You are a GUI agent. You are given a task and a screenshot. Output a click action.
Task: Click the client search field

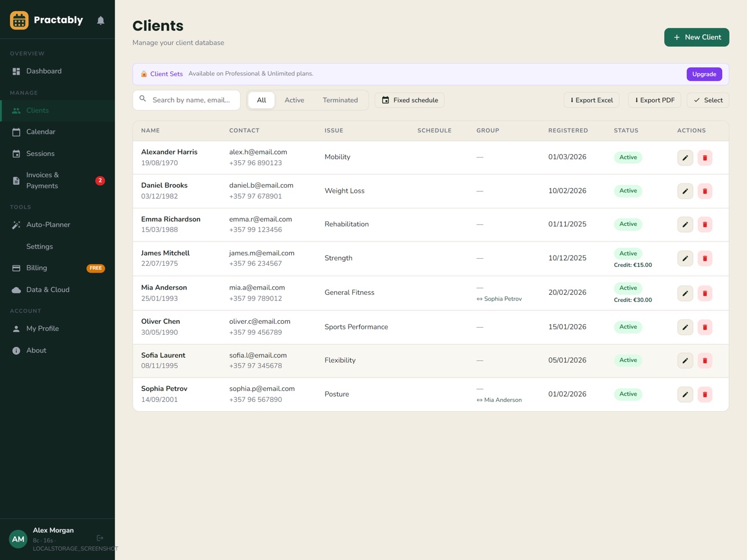[x=186, y=100]
